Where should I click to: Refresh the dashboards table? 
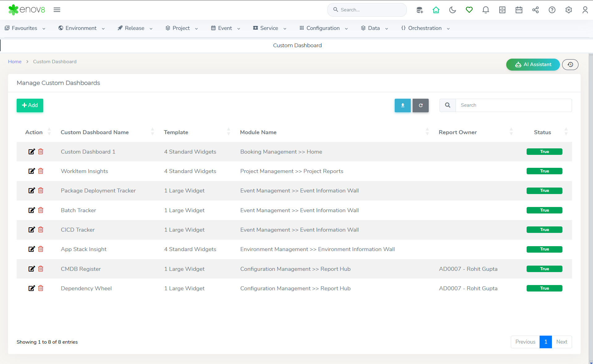click(420, 105)
